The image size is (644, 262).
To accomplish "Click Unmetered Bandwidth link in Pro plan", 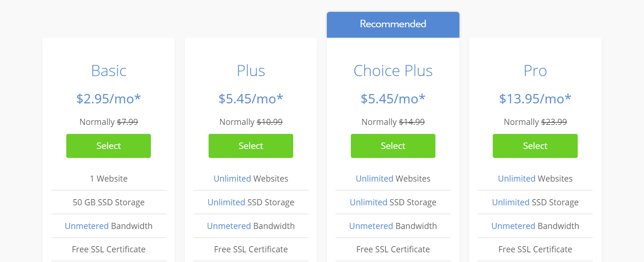I will (x=514, y=226).
